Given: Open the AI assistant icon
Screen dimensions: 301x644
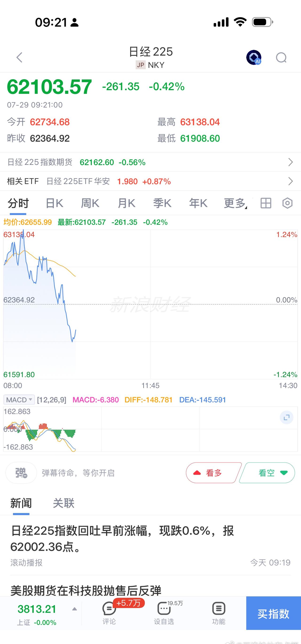Looking at the screenshot, I should click(x=254, y=58).
